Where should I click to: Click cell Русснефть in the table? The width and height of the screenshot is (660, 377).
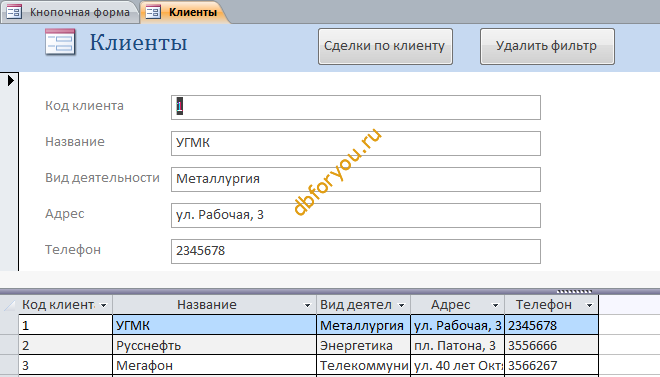click(214, 345)
